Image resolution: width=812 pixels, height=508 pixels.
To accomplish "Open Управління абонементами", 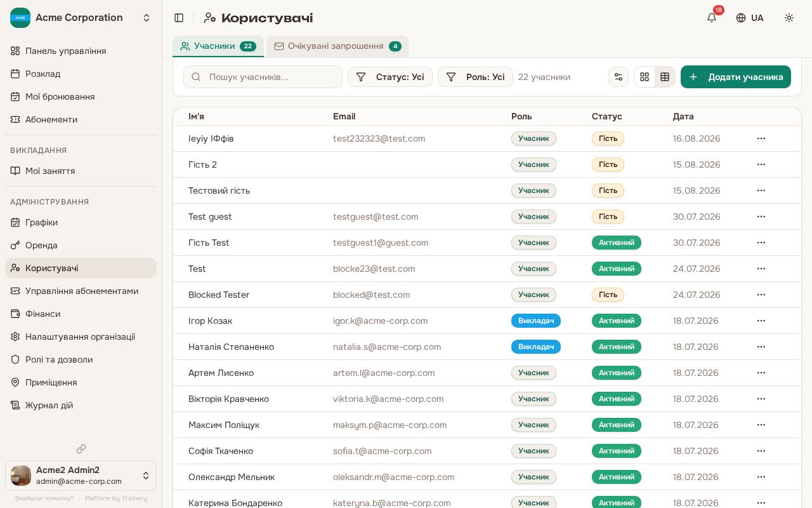I will (x=81, y=291).
